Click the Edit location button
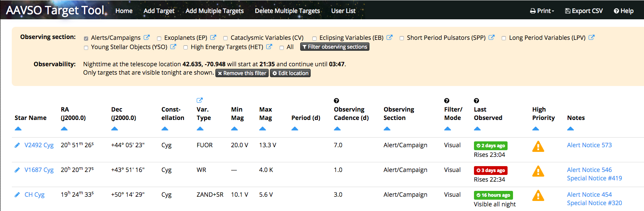Image resolution: width=644 pixels, height=211 pixels. click(290, 73)
